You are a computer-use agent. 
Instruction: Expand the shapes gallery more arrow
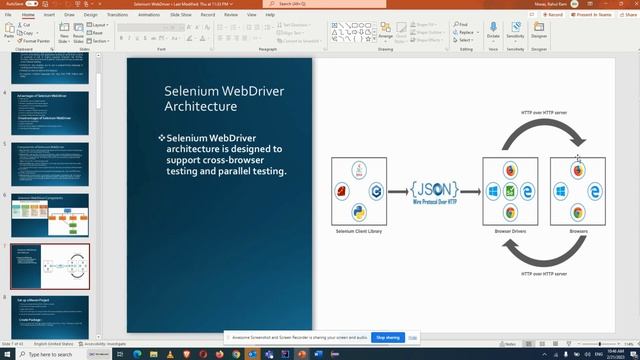(374, 39)
